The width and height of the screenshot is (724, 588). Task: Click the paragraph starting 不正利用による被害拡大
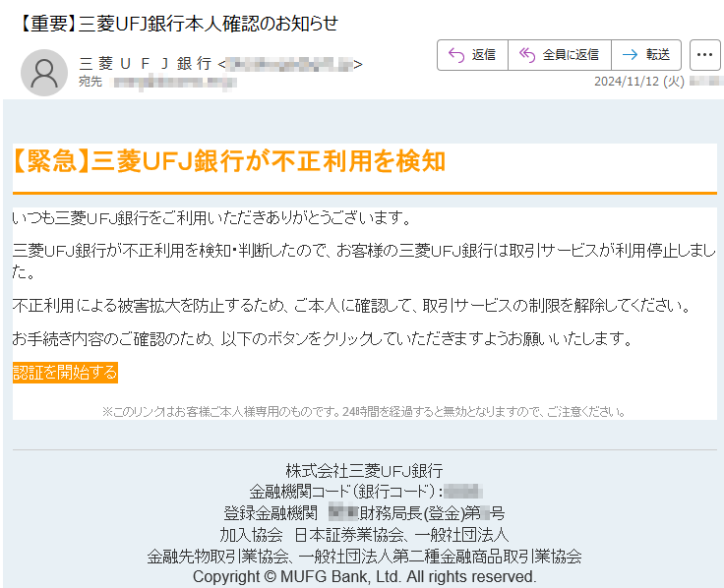[x=351, y=306]
